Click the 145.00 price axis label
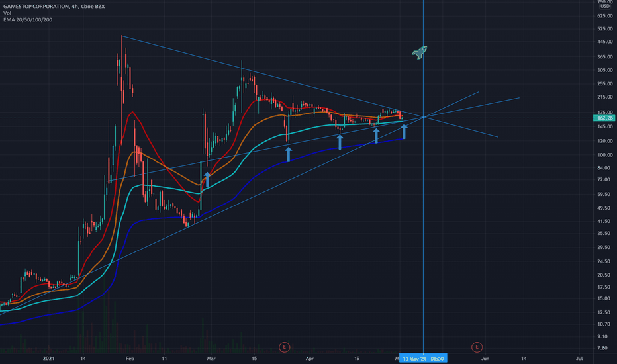Image resolution: width=617 pixels, height=364 pixels. (x=605, y=126)
